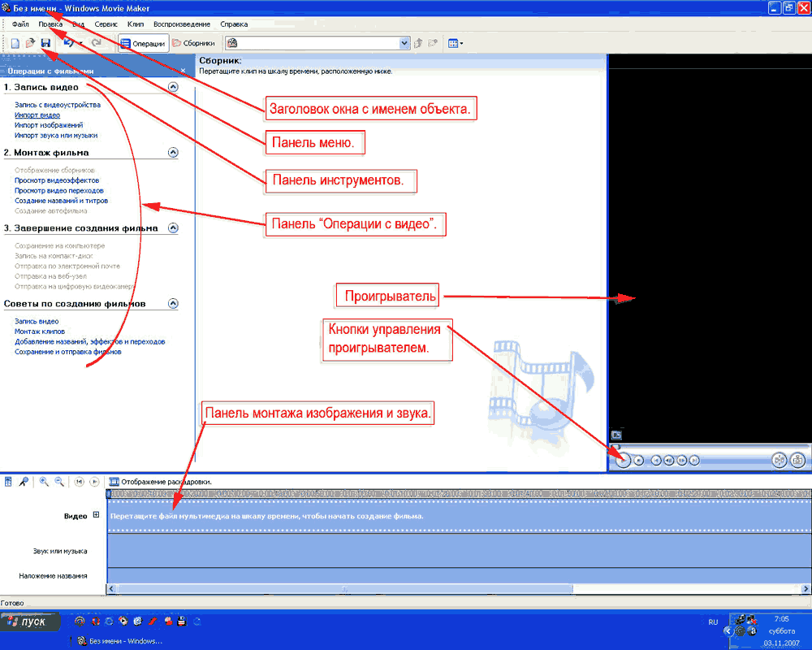Close the Операции с фильмами pane
This screenshot has height=650, width=812.
pyautogui.click(x=183, y=71)
